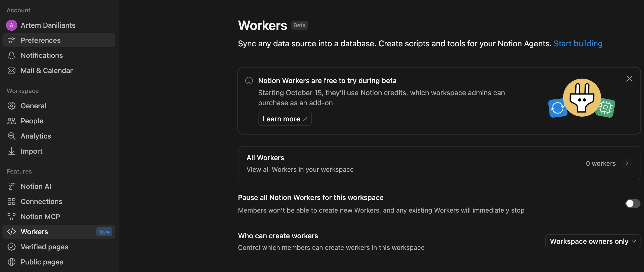The image size is (644, 272).
Task: Click the Notion AI icon
Action: pos(12,186)
